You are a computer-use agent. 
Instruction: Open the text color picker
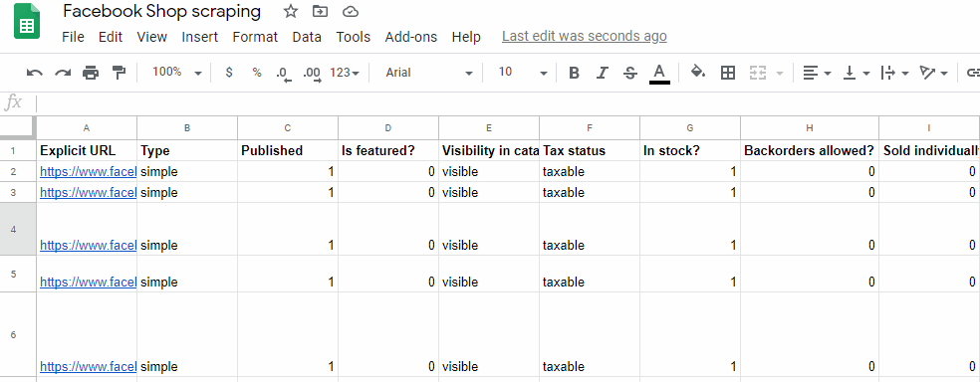click(x=660, y=73)
